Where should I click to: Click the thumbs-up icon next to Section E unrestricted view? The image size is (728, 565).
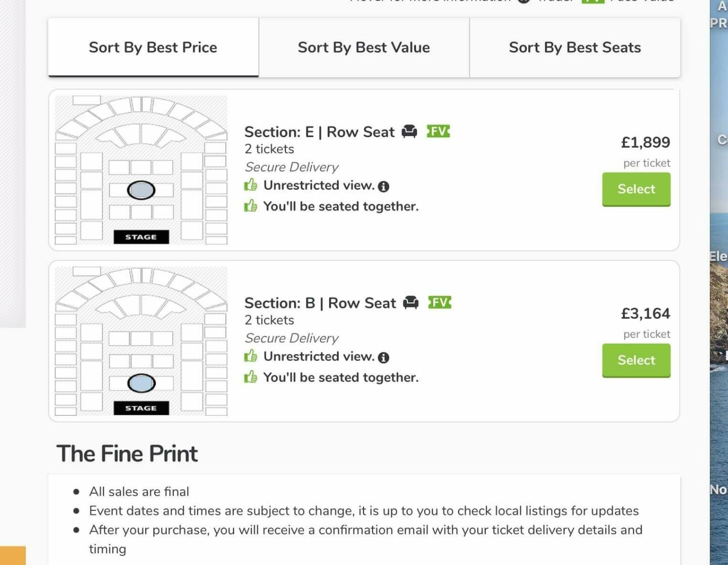tap(251, 185)
